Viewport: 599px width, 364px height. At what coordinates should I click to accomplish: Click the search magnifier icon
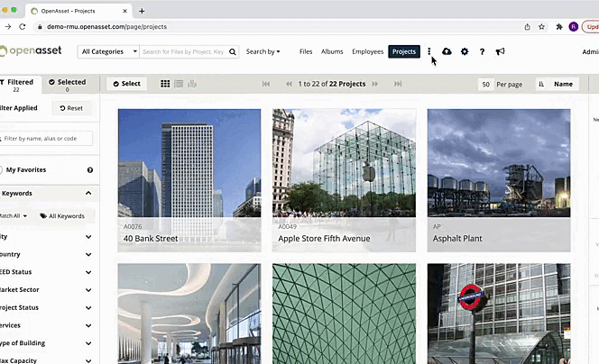[232, 51]
